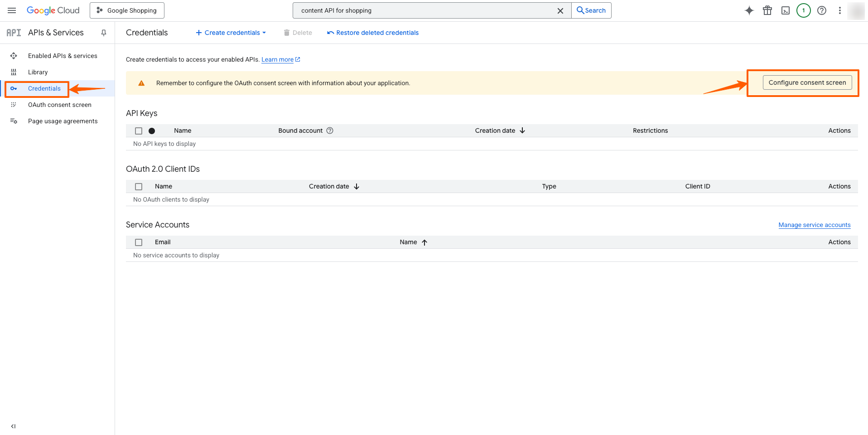Open the Google Shopping project selector
Viewport: 868px width, 435px height.
[127, 10]
